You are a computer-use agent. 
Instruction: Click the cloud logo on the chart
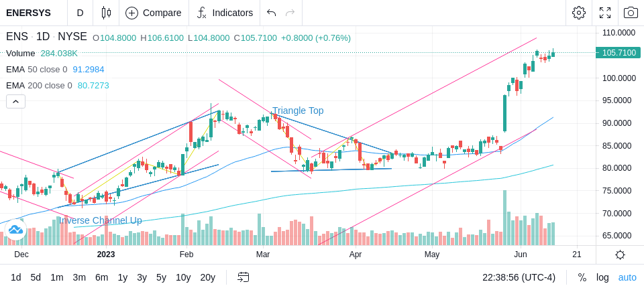point(15,230)
